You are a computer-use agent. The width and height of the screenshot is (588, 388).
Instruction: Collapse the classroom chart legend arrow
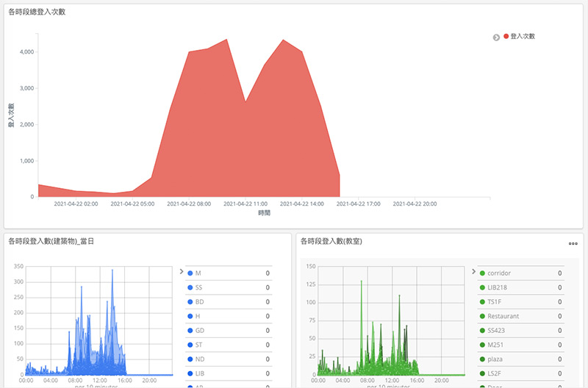[x=472, y=271]
